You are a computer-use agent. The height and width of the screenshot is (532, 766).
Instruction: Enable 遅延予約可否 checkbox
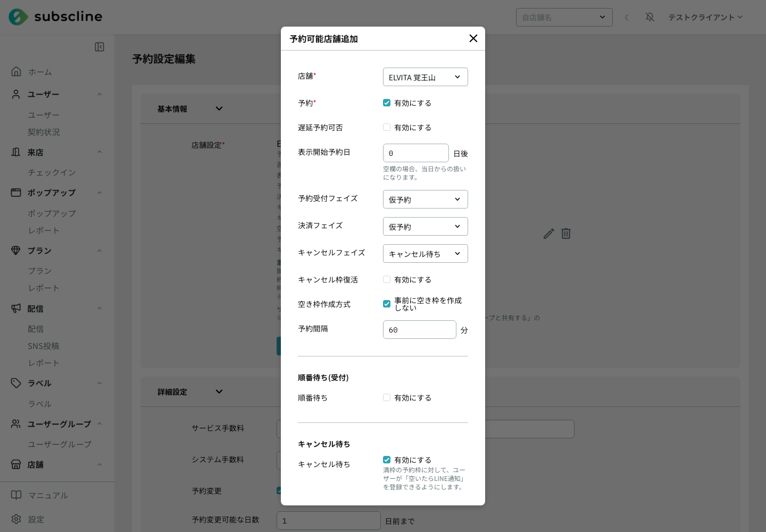tap(387, 127)
